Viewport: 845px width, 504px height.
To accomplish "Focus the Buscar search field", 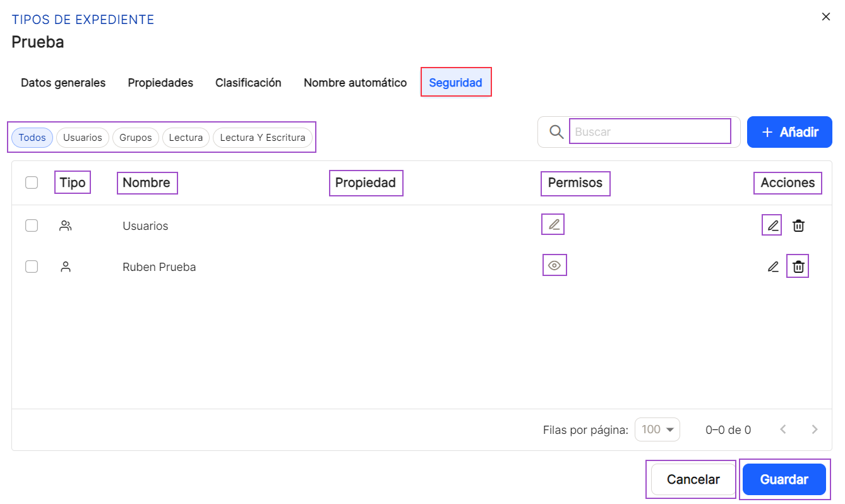I will 650,131.
